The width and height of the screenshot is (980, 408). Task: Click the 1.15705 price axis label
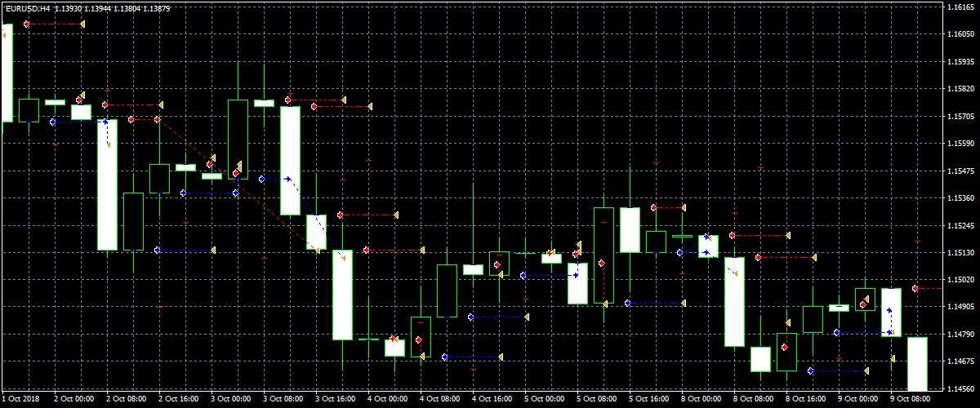(x=962, y=116)
